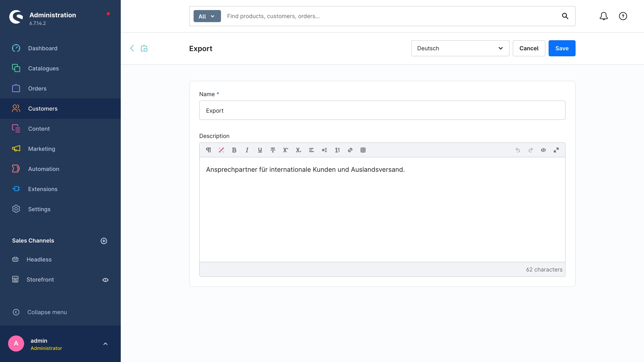Insert a table in description
The height and width of the screenshot is (362, 644).
363,150
